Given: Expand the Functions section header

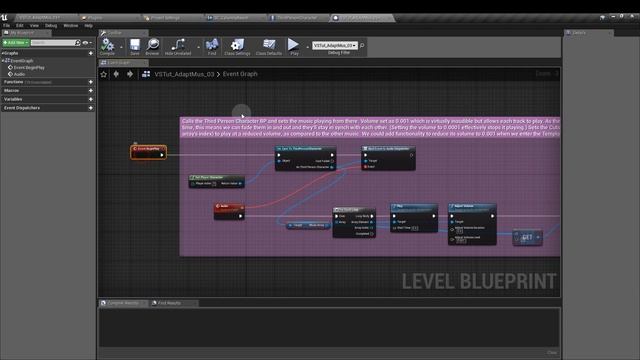Looking at the screenshot, I should [48, 82].
